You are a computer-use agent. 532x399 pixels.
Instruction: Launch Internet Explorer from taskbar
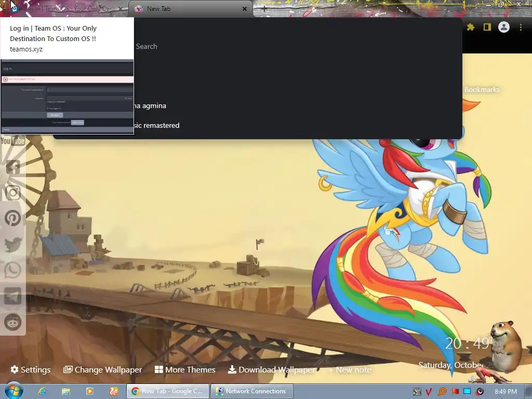point(42,391)
